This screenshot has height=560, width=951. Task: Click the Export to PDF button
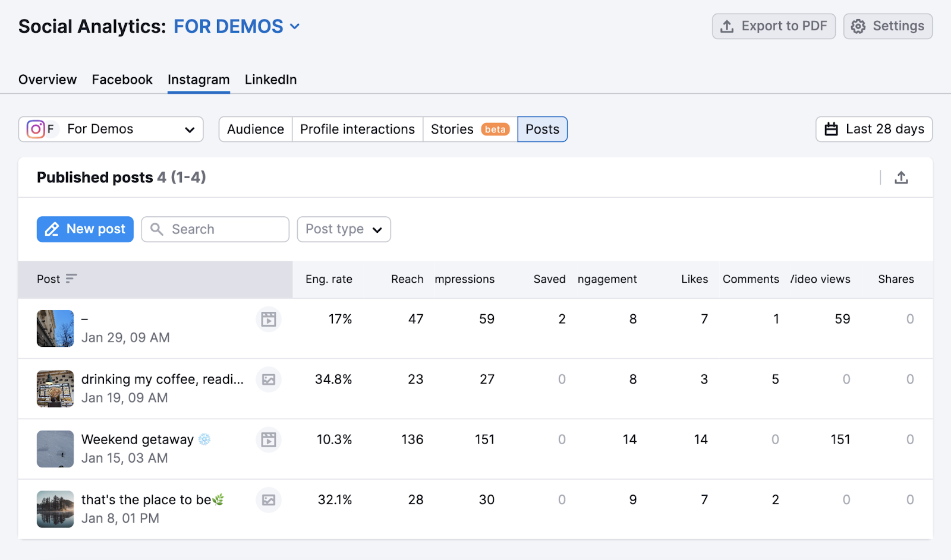coord(773,26)
